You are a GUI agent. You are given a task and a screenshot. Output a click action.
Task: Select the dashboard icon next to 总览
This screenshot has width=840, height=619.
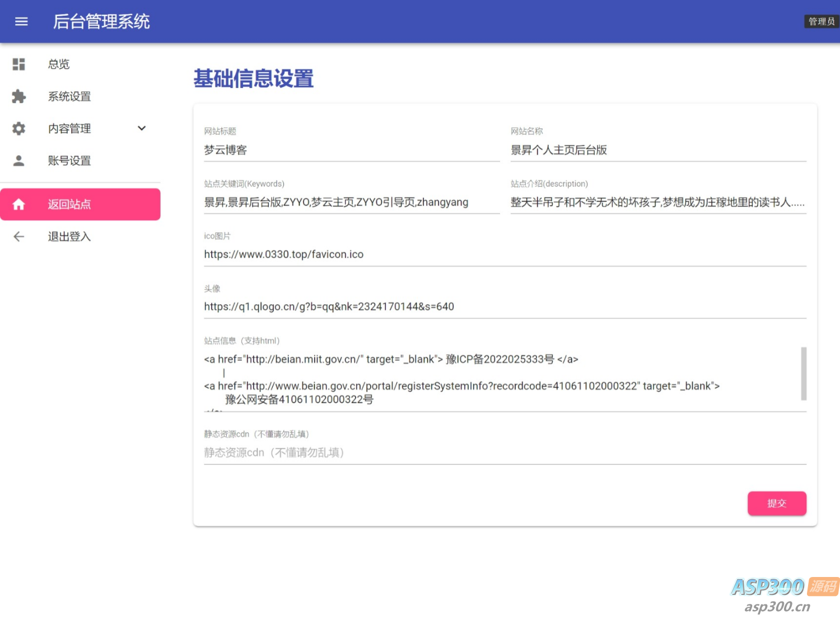point(18,64)
